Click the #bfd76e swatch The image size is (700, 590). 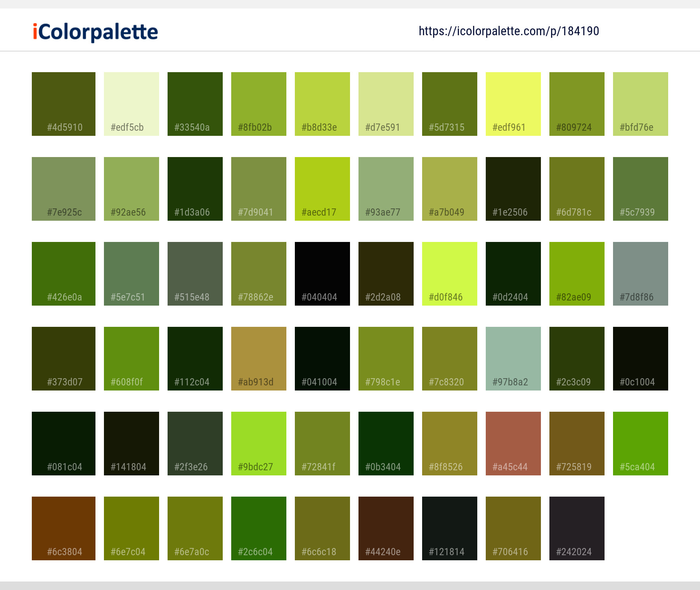pos(641,104)
